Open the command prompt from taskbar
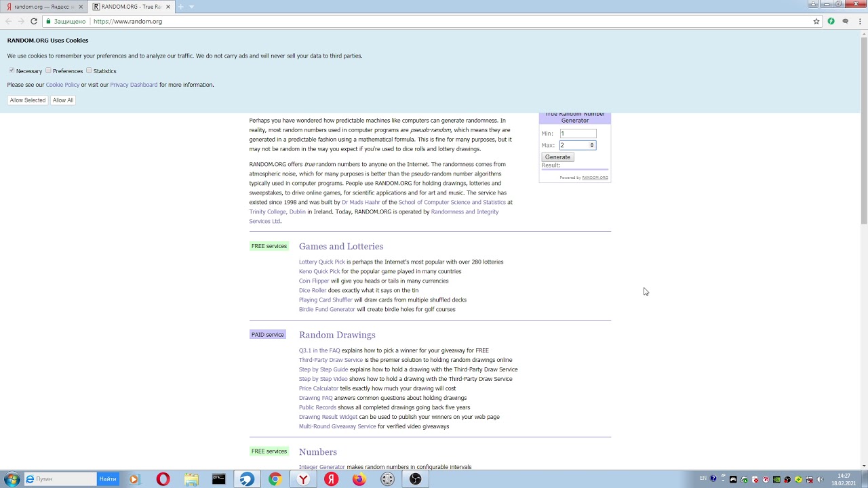This screenshot has height=488, width=868. [218, 479]
